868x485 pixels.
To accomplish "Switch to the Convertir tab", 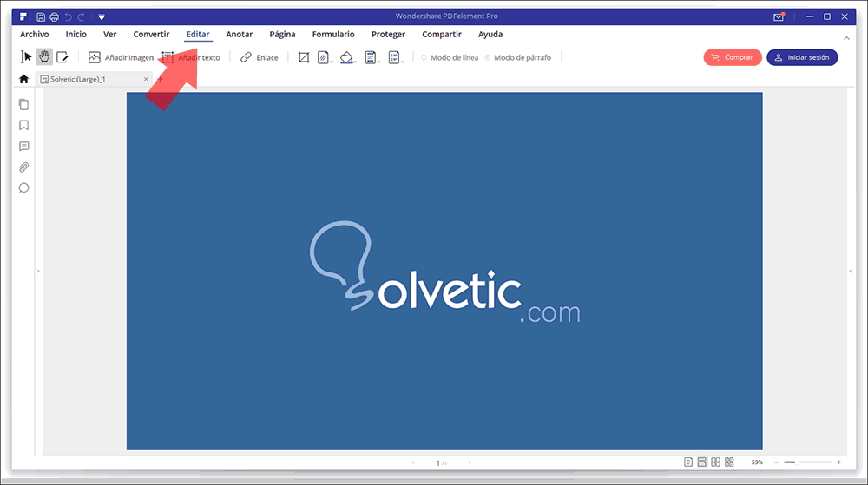I will (x=151, y=35).
